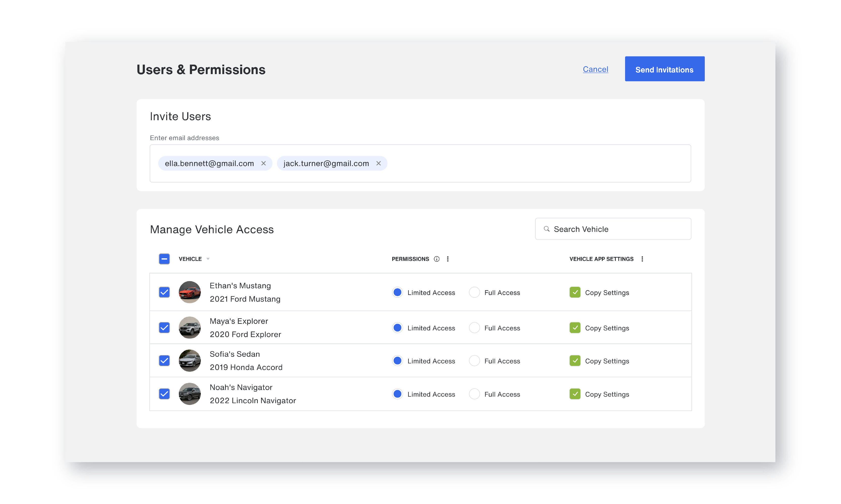Click the email addresses input area
The image size is (841, 504).
510,163
